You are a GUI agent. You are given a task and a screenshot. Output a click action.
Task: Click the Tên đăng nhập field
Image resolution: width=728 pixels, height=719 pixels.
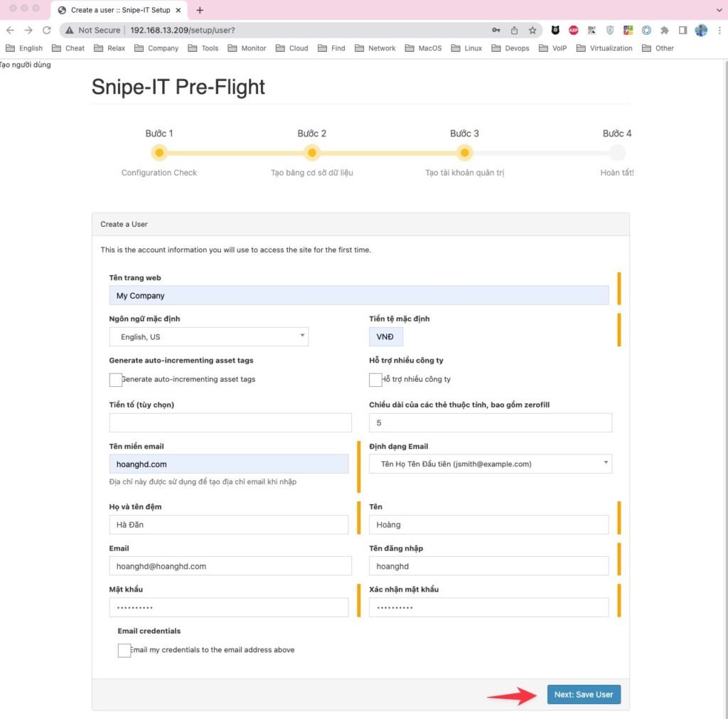pos(489,565)
